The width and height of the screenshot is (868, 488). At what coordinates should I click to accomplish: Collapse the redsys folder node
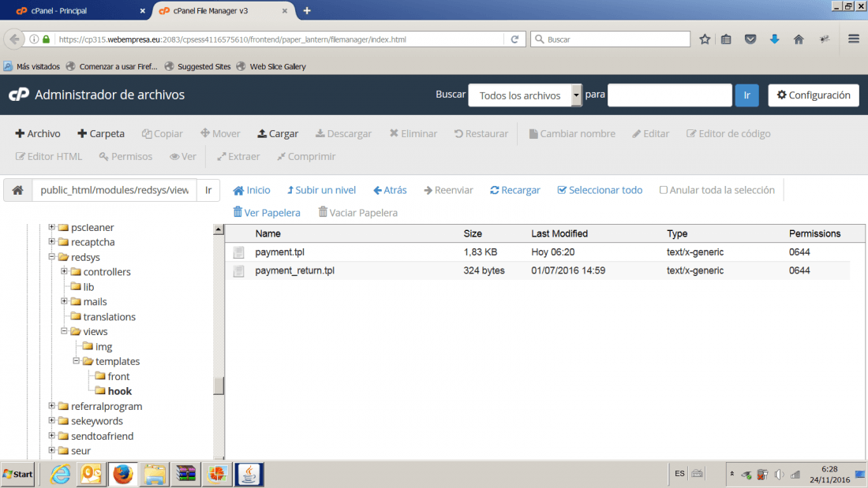pos(51,257)
